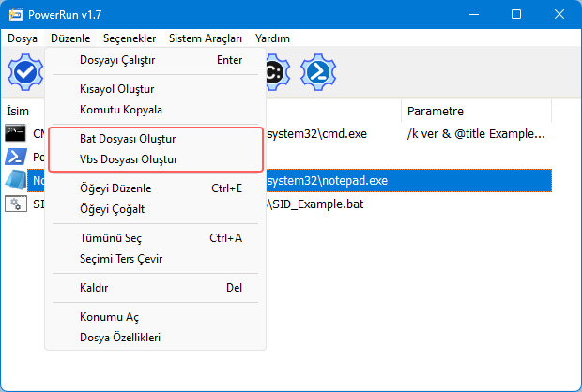Viewport: 582px width, 392px height.
Task: Choose Bat Dosyası Oluştur
Action: (155, 139)
